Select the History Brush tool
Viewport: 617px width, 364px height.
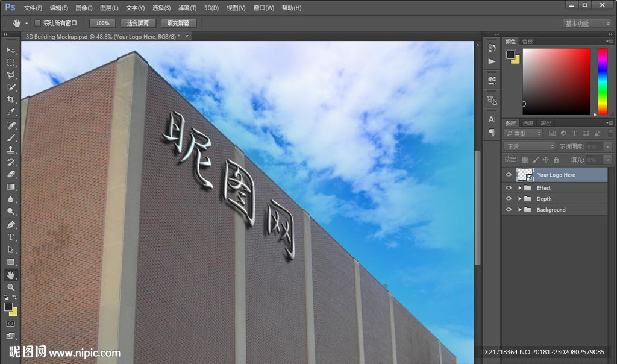[11, 162]
